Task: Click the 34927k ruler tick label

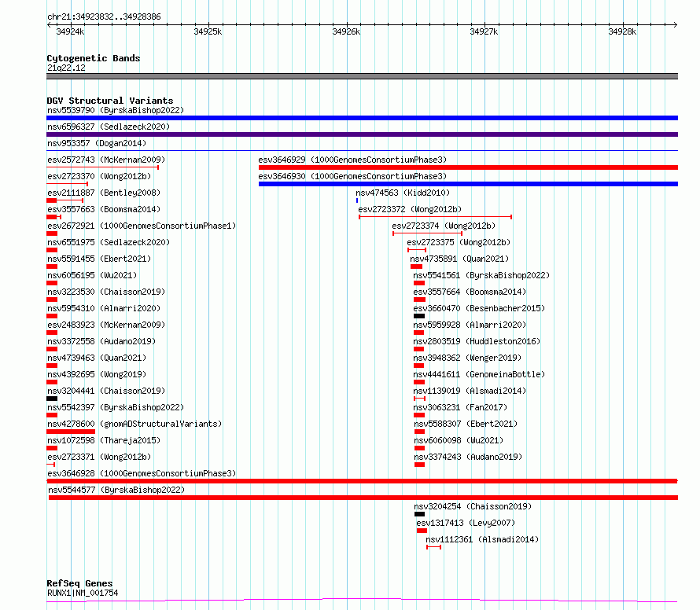Action: click(x=484, y=31)
